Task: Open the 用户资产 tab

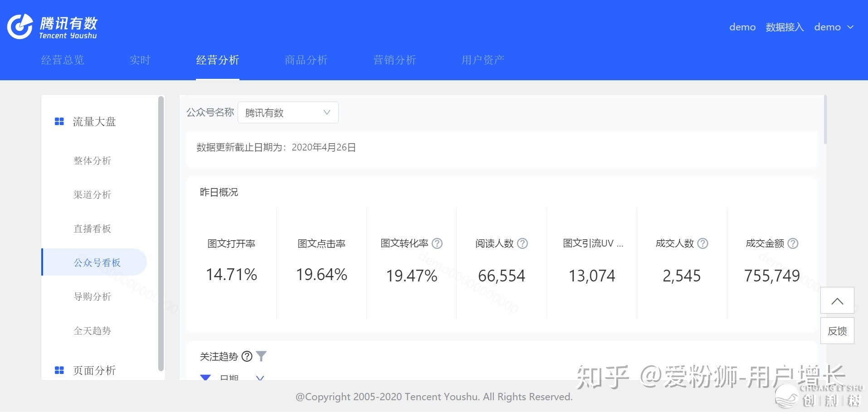Action: [483, 60]
